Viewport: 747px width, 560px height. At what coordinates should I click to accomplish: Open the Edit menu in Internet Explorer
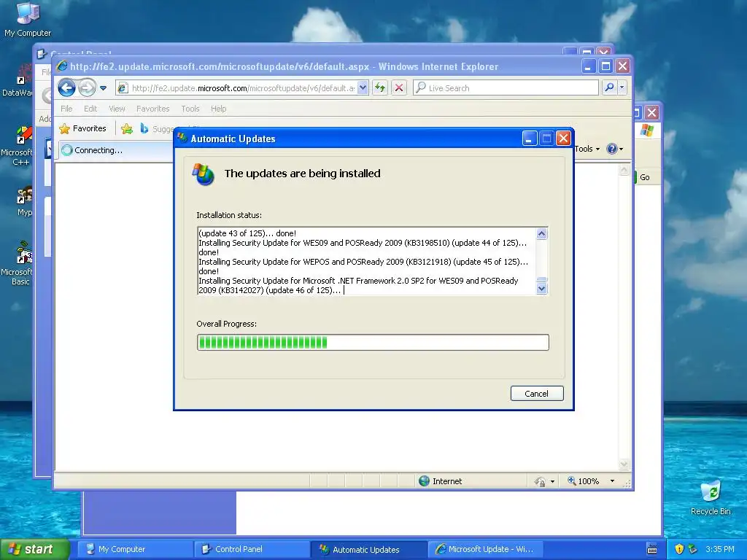pyautogui.click(x=90, y=109)
